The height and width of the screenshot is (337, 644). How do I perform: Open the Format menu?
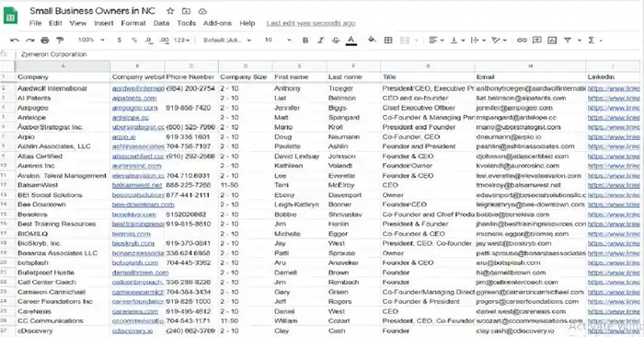click(x=133, y=23)
